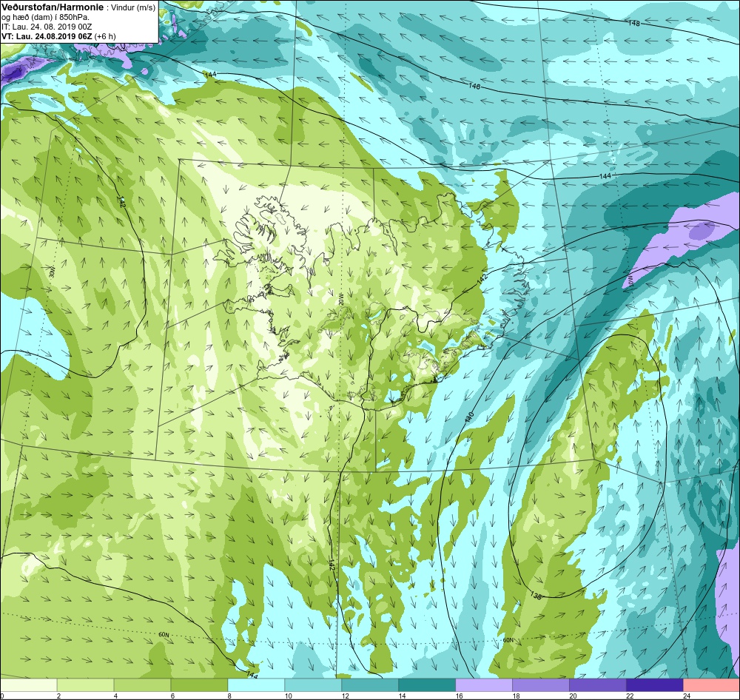Click the 16–18 m/s lavender legend swatch

click(484, 685)
